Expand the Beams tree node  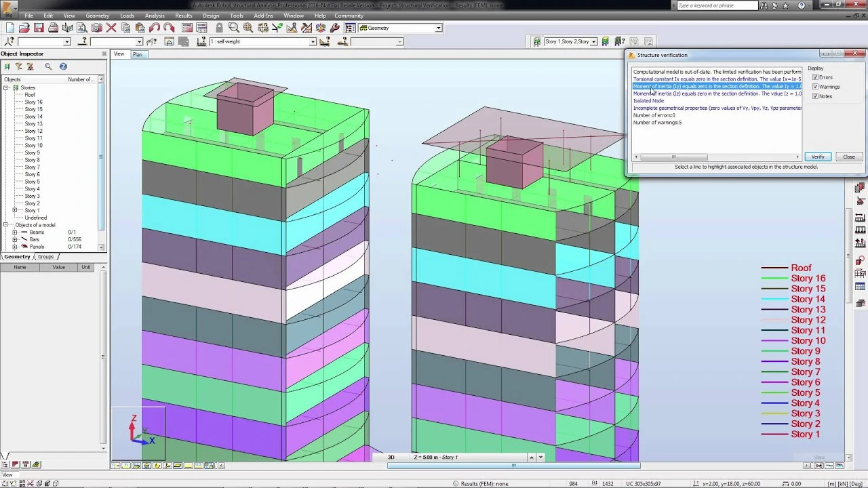pos(15,232)
